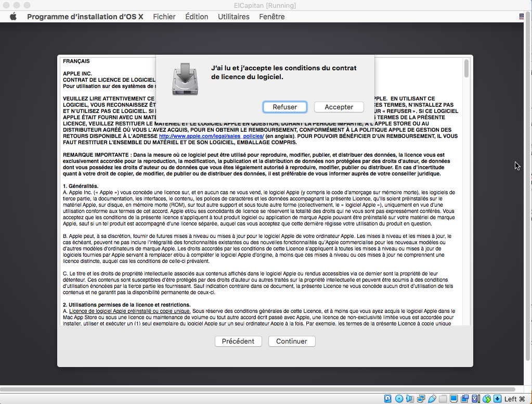The image size is (532, 404).
Task: Open the Utilitaires menu
Action: click(x=233, y=17)
